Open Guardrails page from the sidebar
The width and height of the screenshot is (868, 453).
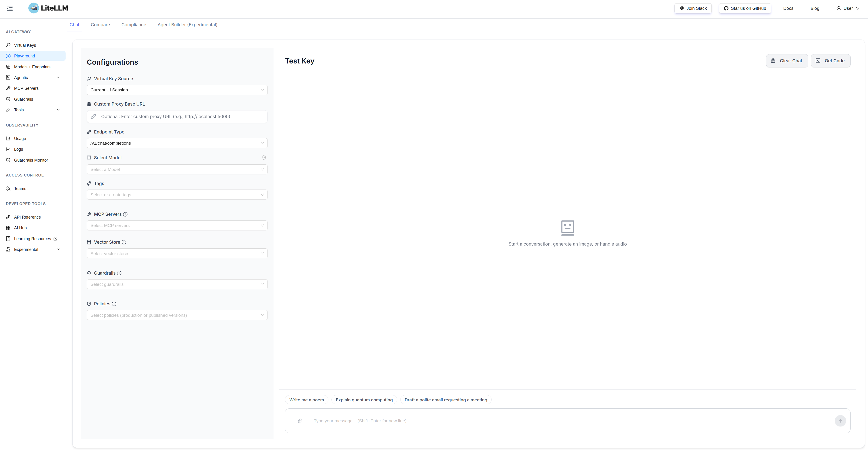[33, 99]
